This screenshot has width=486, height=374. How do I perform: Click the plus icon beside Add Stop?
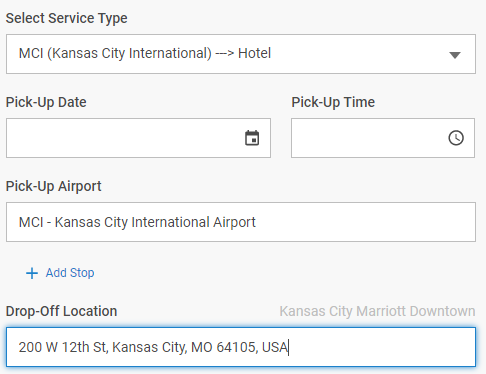coord(32,273)
